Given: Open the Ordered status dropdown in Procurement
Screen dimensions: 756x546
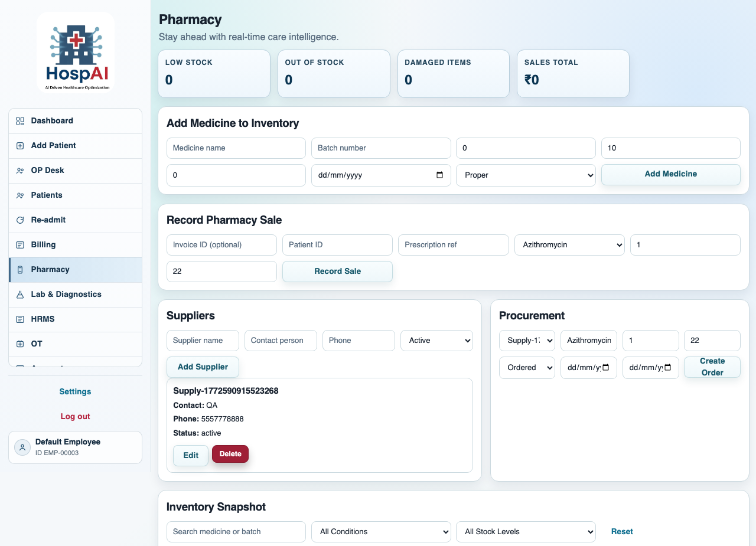Looking at the screenshot, I should click(x=527, y=367).
